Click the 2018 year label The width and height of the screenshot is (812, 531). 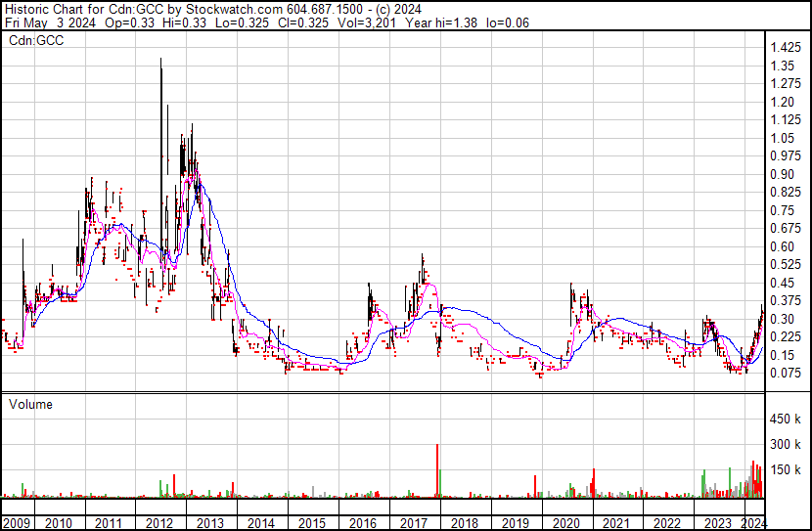(x=465, y=523)
